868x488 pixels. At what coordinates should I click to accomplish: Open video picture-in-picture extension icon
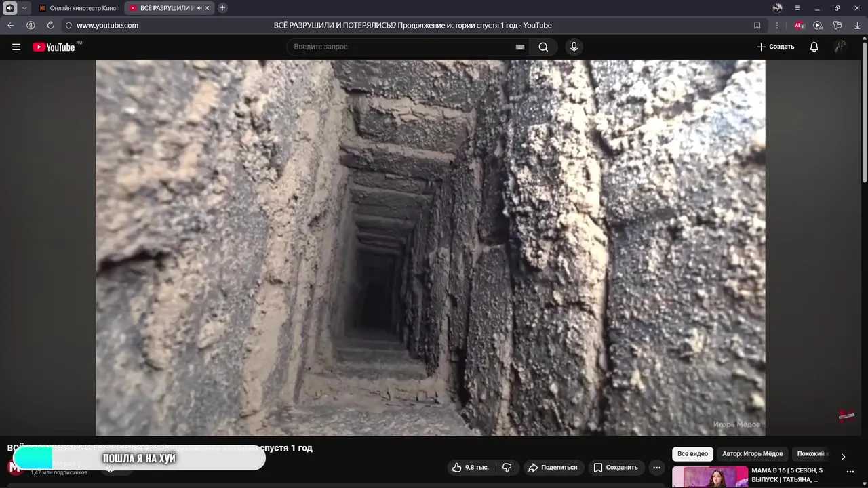point(818,25)
